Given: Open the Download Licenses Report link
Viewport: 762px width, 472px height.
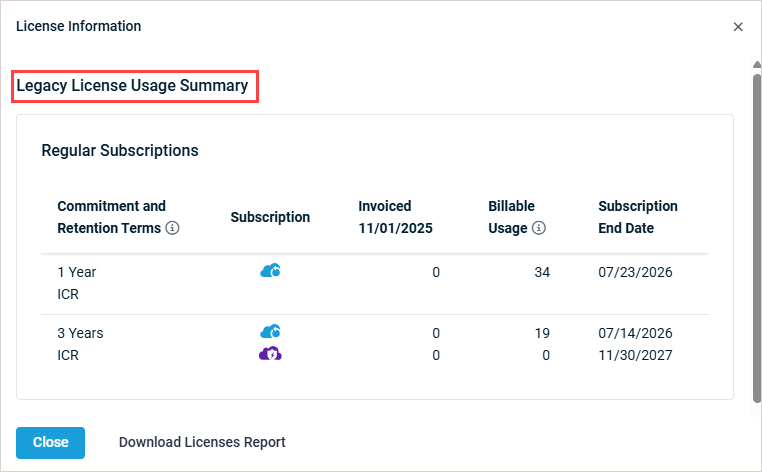Looking at the screenshot, I should (202, 442).
